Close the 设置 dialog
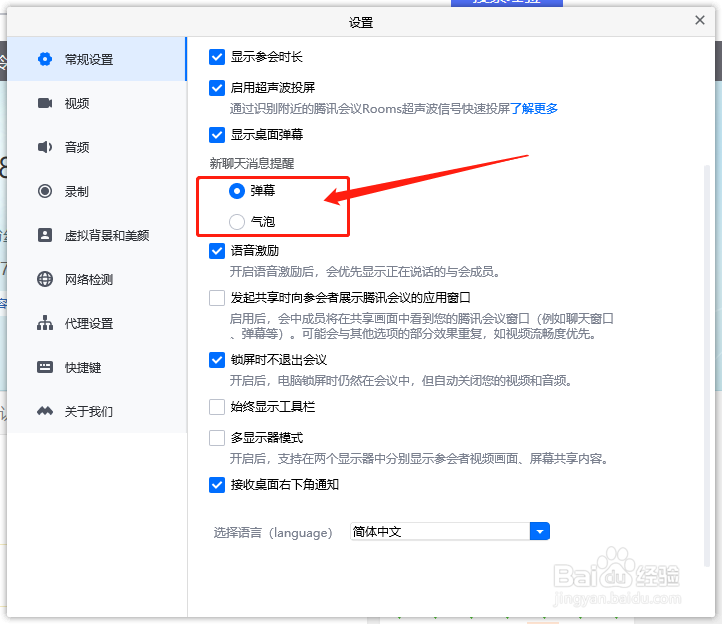Image resolution: width=722 pixels, height=624 pixels. point(700,20)
